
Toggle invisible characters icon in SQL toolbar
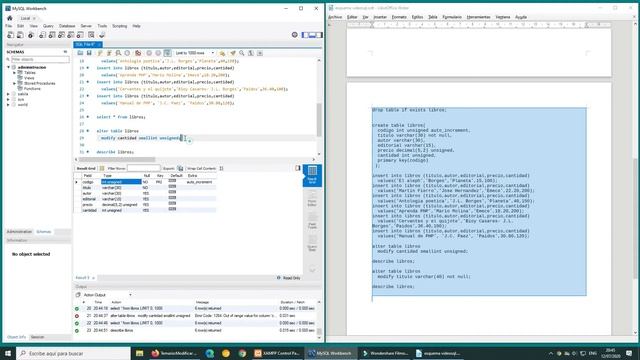[x=251, y=53]
